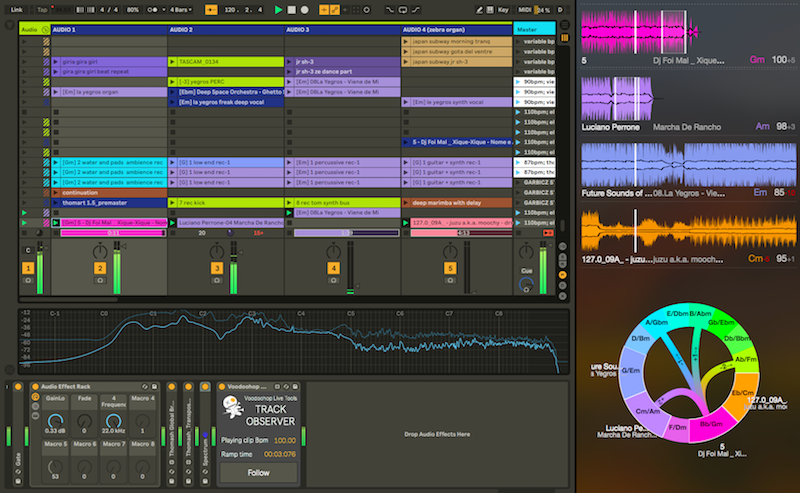Select the AUDIO 1 track header
Viewport: 800px width, 493px height.
pyautogui.click(x=109, y=30)
